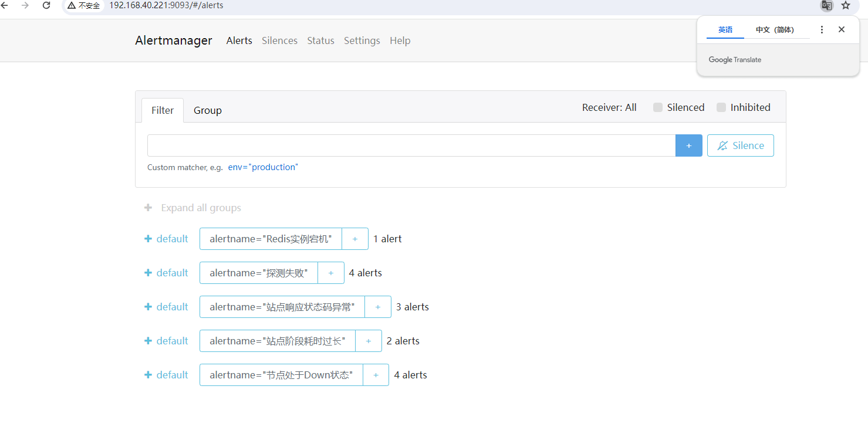
Task: Add 站点响应状态码异常 matcher via plus button
Action: pos(378,307)
